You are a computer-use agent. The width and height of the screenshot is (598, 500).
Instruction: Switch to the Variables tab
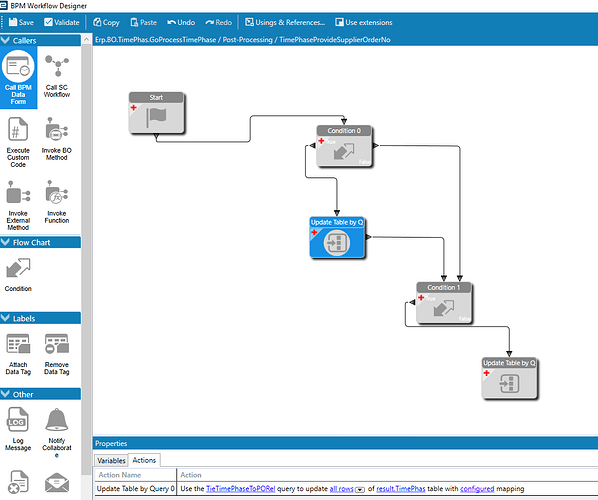[x=111, y=460]
